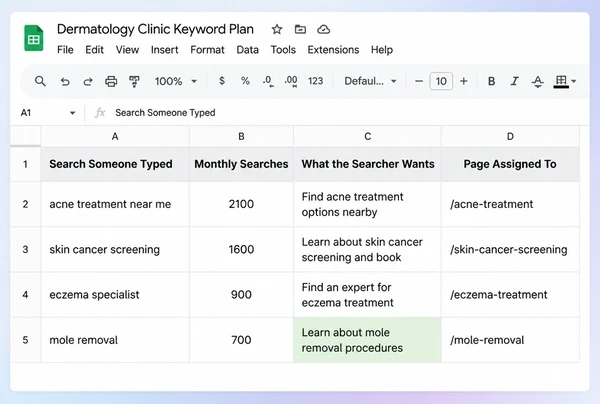Open the zoom 100% dropdown
Image resolution: width=600 pixels, height=404 pixels.
[x=176, y=81]
